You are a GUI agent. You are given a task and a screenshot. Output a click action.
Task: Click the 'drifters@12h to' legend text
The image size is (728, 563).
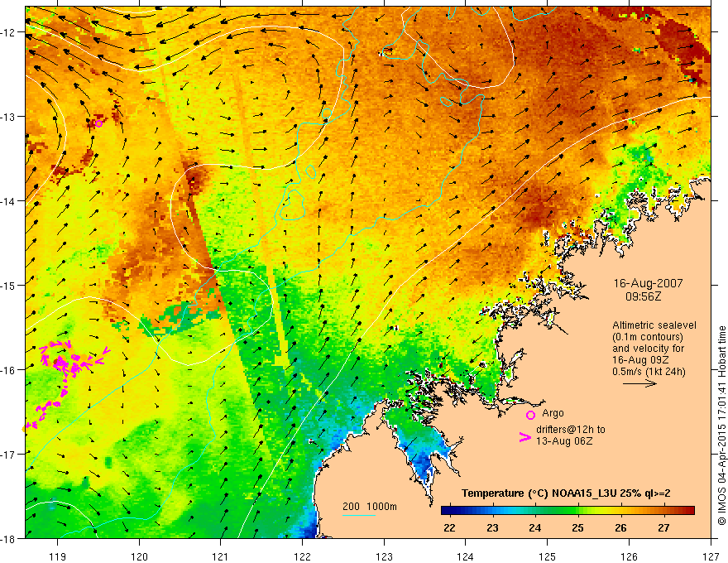point(571,430)
